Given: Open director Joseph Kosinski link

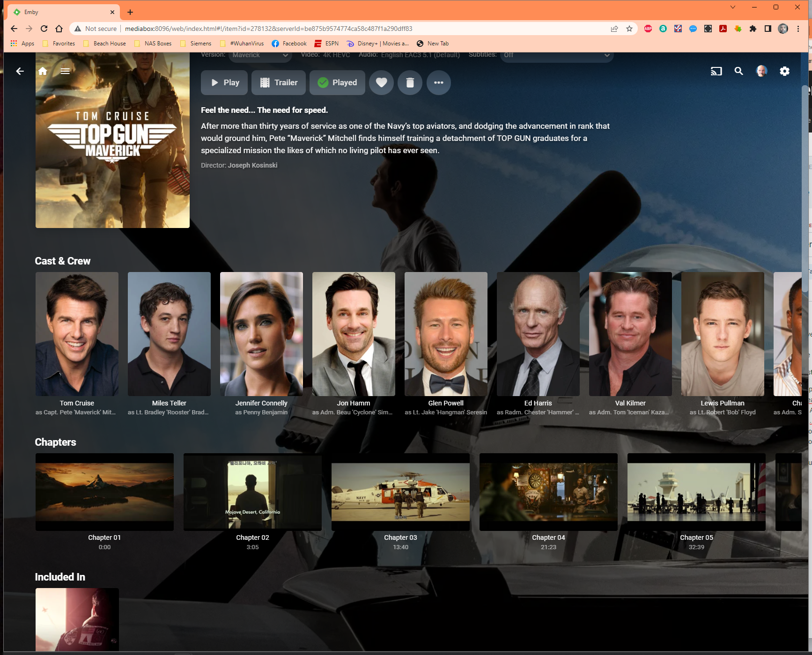Looking at the screenshot, I should (252, 165).
